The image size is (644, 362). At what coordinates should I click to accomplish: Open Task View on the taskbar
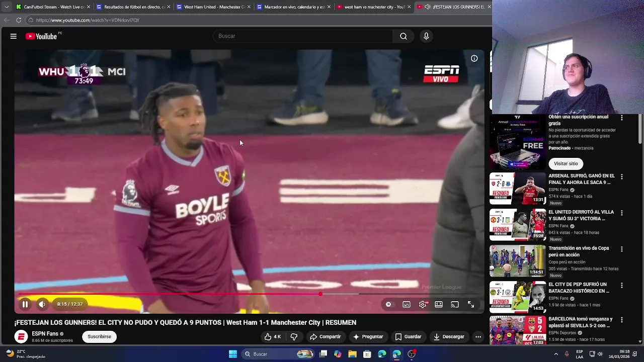click(324, 354)
